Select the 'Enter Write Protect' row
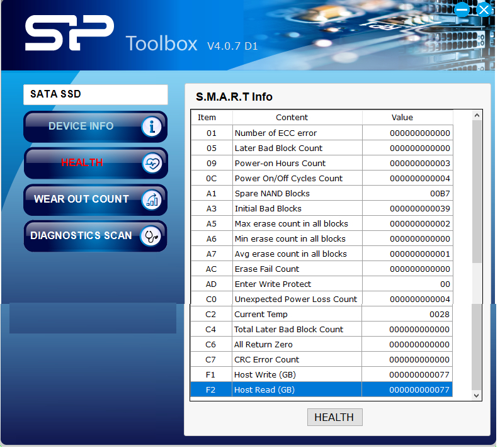 [x=322, y=284]
